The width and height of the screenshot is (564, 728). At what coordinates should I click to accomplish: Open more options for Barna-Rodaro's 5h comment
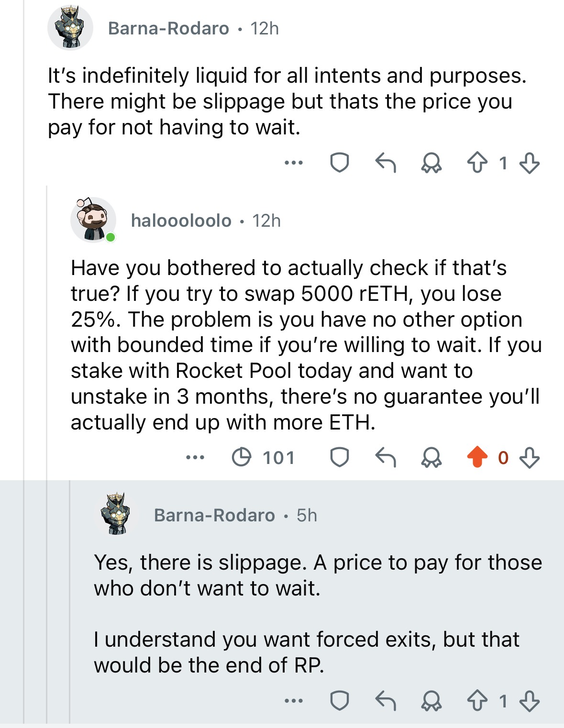click(293, 701)
